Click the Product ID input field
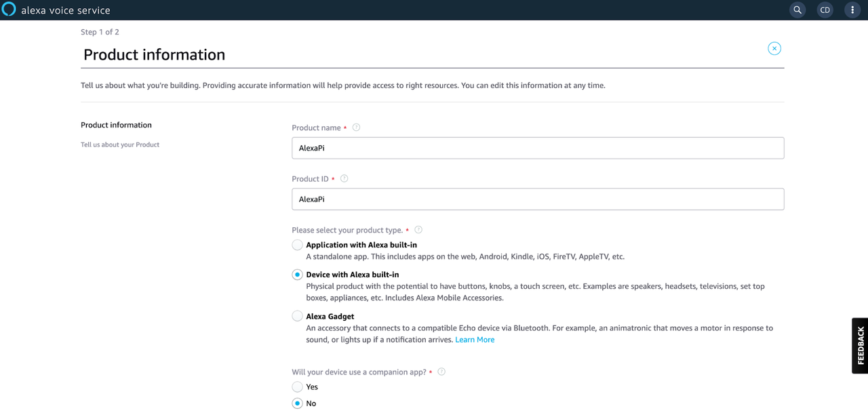Screen dimensions: 868x415 click(538, 199)
